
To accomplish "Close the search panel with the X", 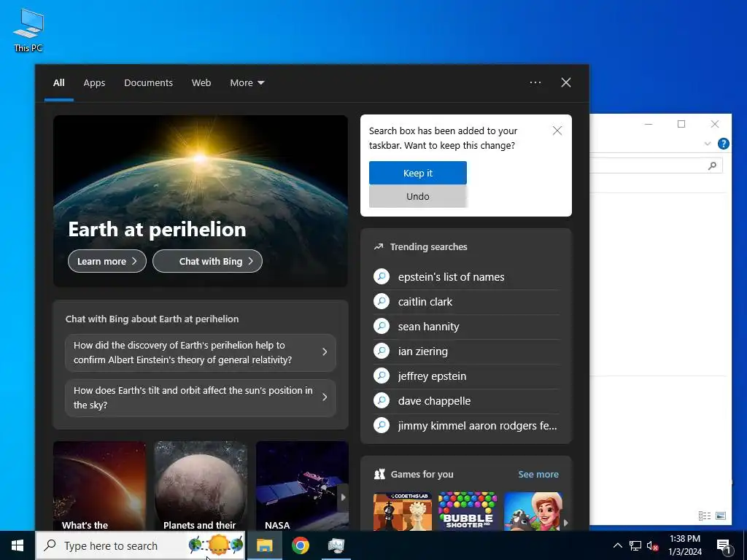I will coord(566,82).
